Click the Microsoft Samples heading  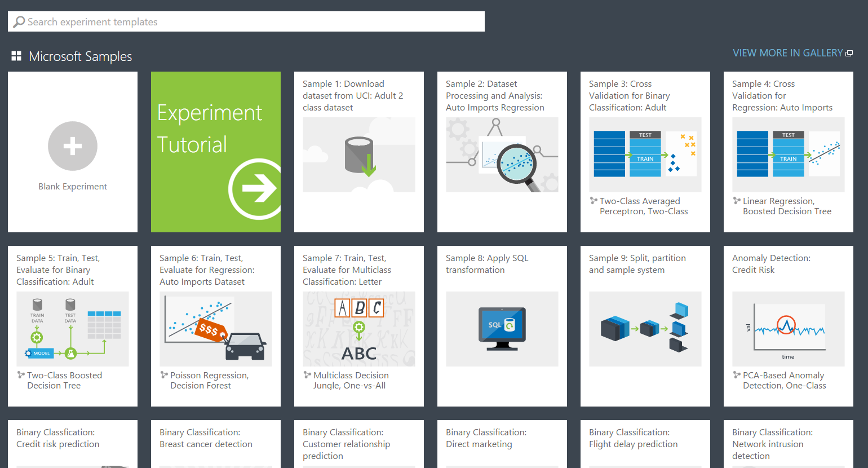click(x=80, y=56)
